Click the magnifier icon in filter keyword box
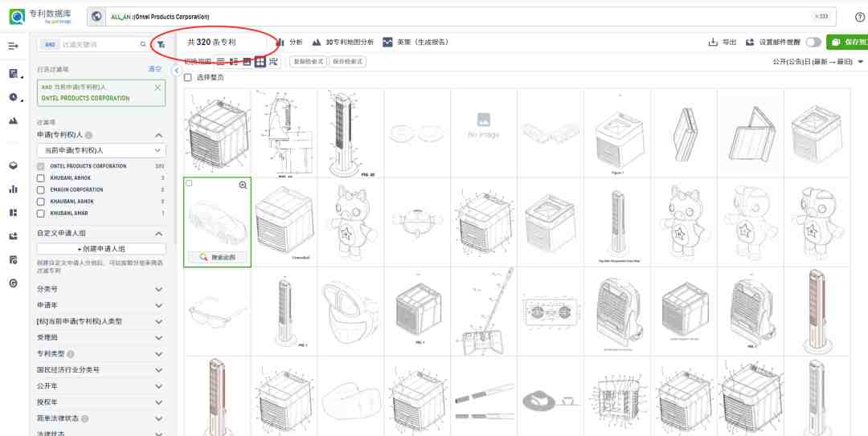Screen dimensions: 868x436 [x=143, y=44]
